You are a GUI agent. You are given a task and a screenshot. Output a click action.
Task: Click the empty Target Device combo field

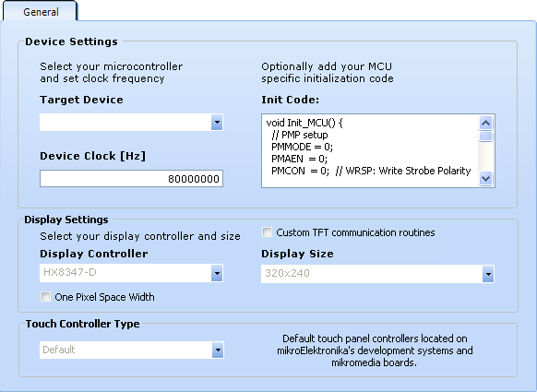click(x=125, y=123)
